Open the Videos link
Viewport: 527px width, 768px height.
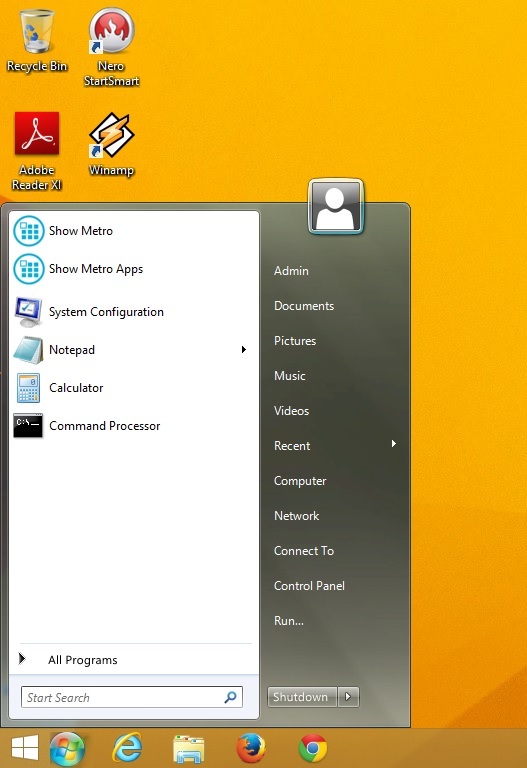pos(291,411)
